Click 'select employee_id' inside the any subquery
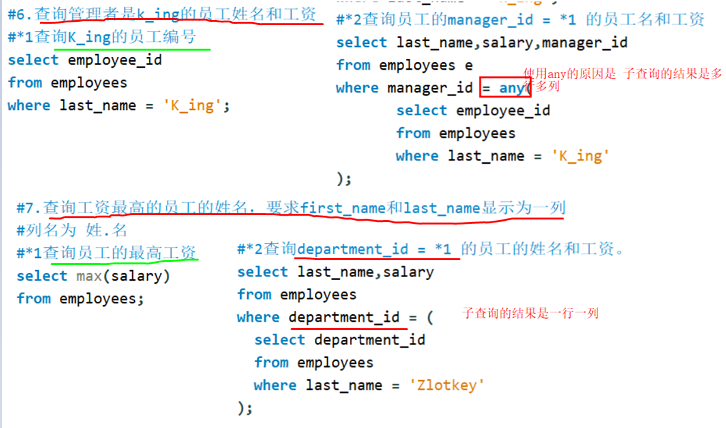 [473, 111]
